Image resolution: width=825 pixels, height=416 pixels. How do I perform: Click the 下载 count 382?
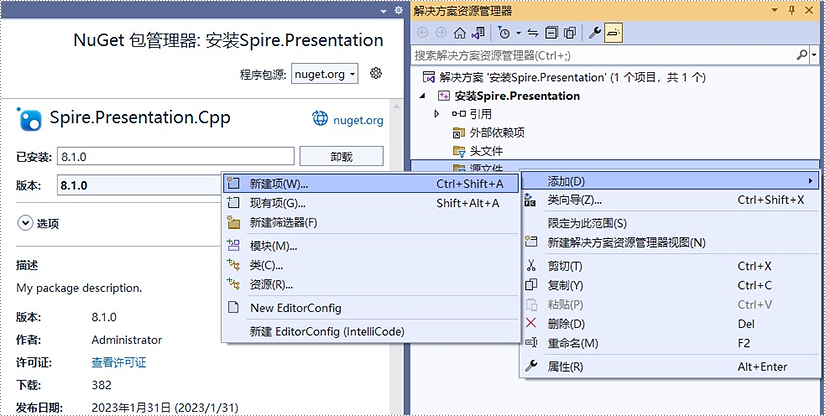click(102, 385)
